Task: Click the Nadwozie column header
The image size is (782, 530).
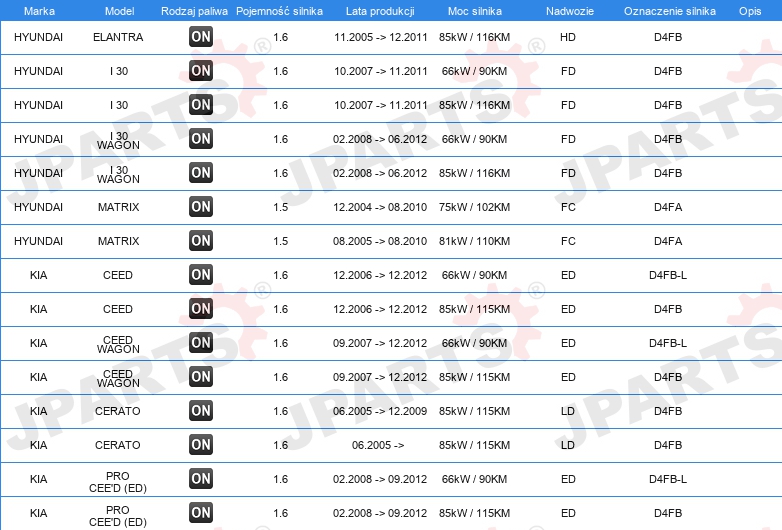Action: pos(570,11)
